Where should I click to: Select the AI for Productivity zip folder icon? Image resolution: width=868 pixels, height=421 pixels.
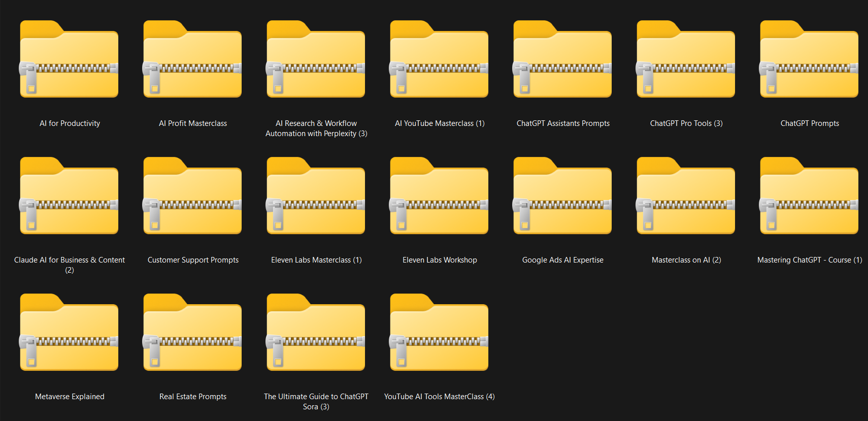click(x=69, y=59)
